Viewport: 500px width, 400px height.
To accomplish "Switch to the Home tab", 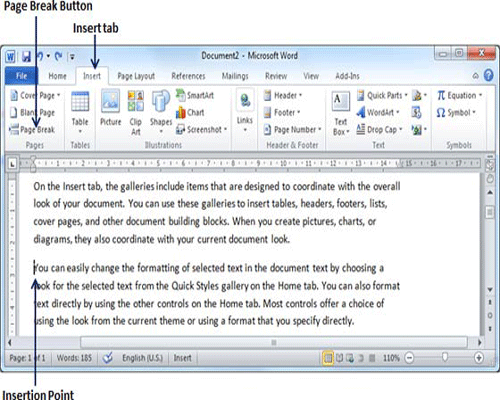I will [57, 76].
